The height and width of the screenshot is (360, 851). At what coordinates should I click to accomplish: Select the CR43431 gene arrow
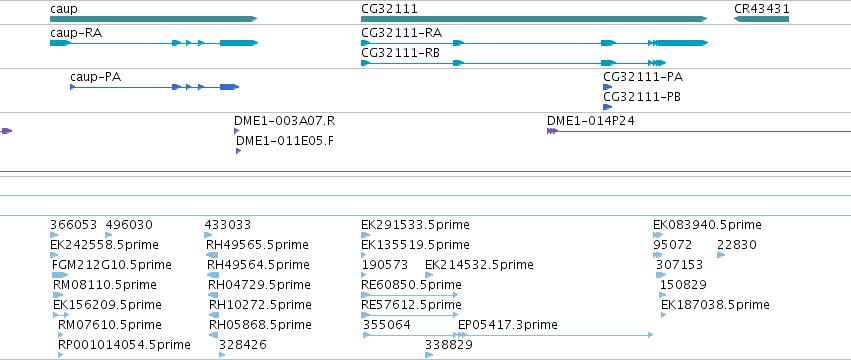[761, 19]
